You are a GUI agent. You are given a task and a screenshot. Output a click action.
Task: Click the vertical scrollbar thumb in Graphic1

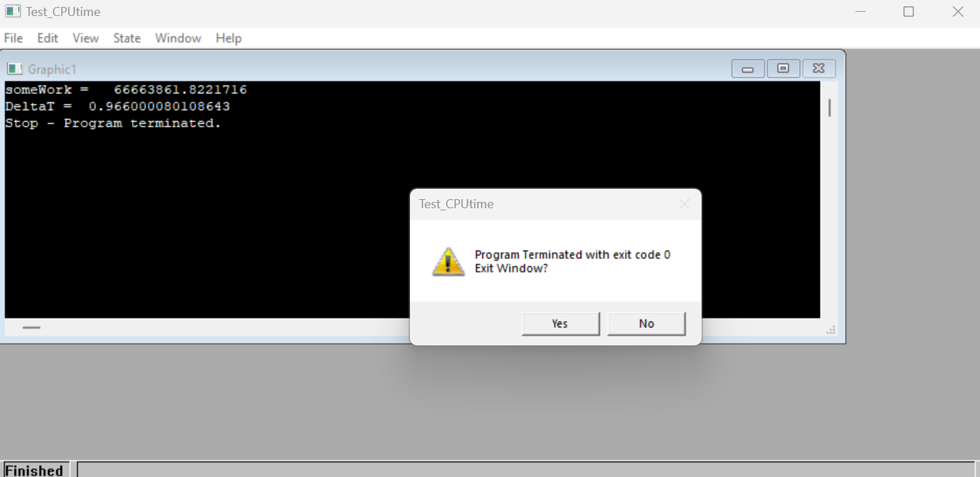coord(829,108)
